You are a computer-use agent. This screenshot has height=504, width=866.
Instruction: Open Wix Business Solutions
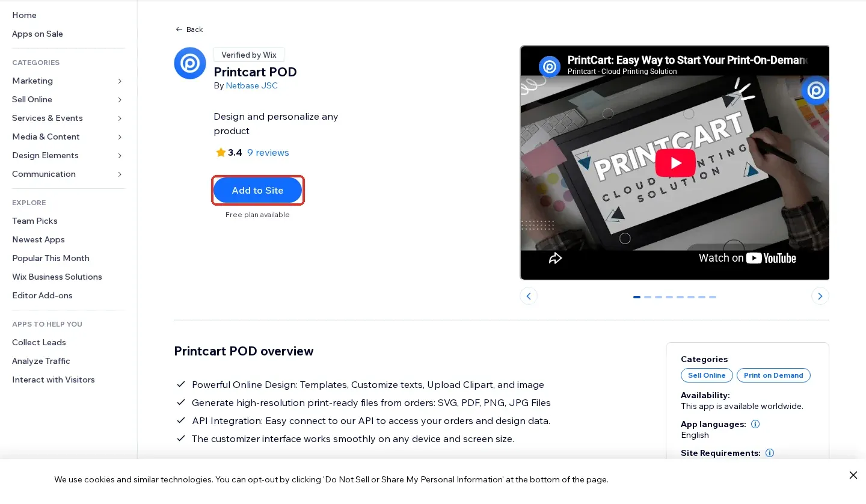[x=57, y=277]
